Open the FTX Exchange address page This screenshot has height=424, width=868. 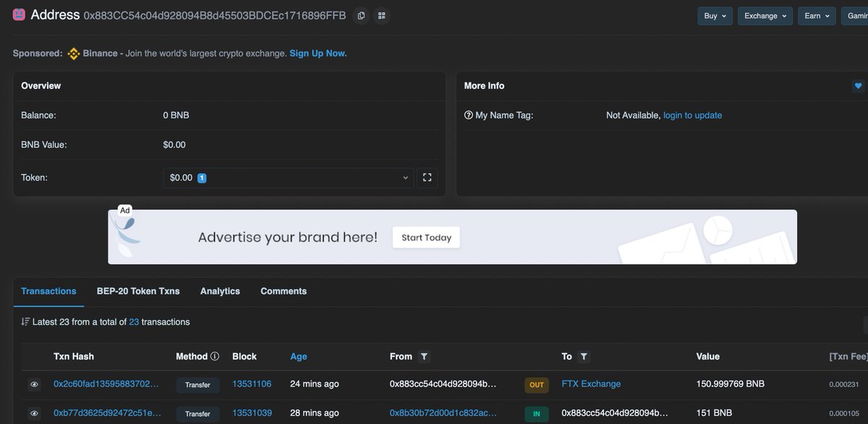coord(591,384)
